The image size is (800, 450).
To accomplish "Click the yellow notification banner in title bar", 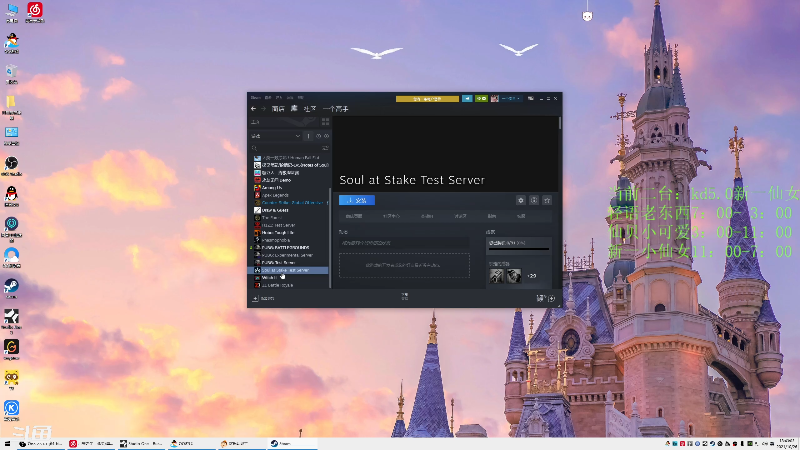I will click(428, 99).
